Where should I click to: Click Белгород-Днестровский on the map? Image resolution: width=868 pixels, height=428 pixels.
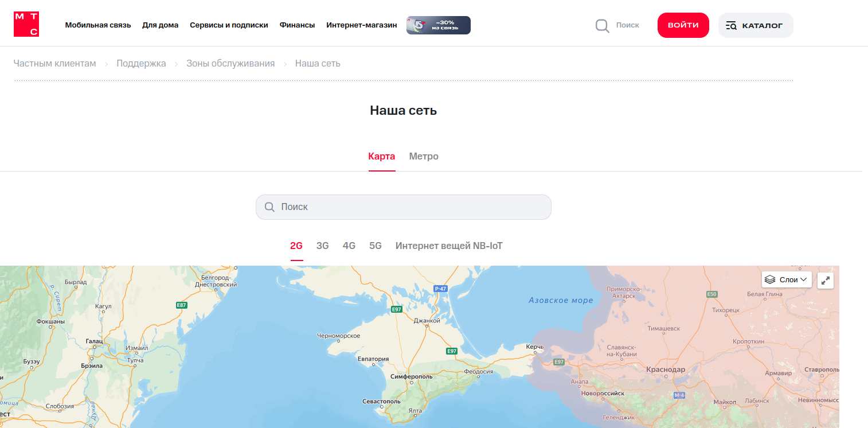click(x=216, y=281)
